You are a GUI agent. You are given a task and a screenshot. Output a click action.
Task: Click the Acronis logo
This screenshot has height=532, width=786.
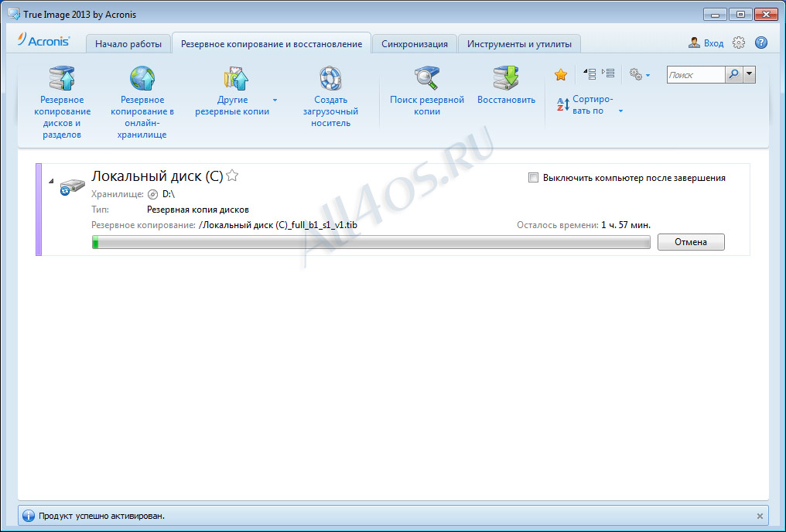coord(43,40)
